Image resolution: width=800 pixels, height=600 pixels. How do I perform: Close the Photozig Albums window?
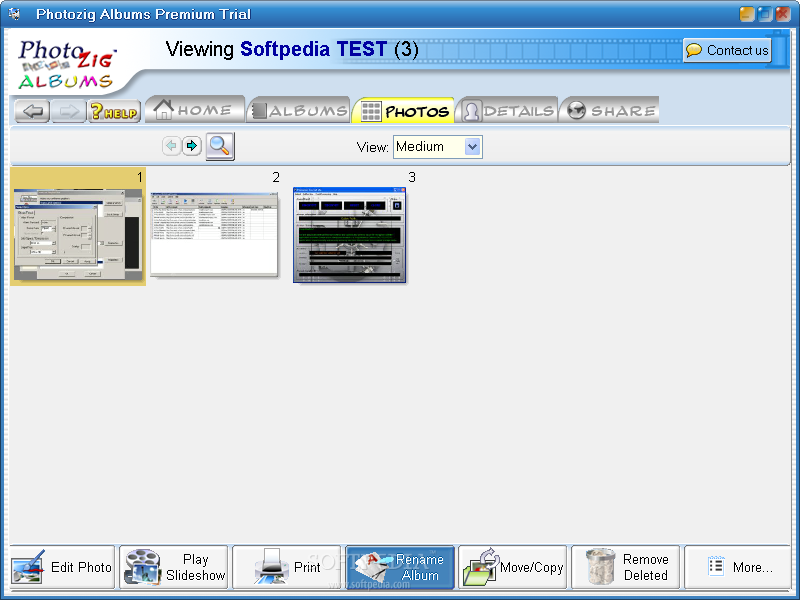(x=783, y=14)
